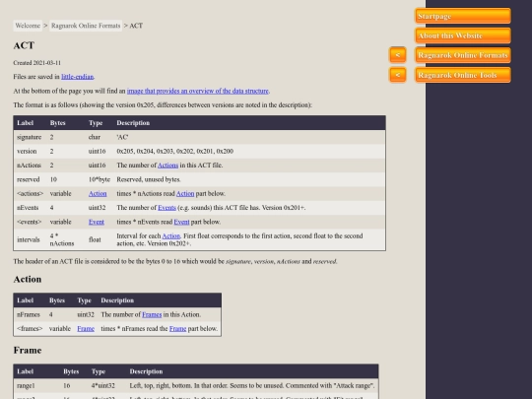Open the Action link in 'read Action part below'
The height and width of the screenshot is (399, 532).
pyautogui.click(x=185, y=193)
